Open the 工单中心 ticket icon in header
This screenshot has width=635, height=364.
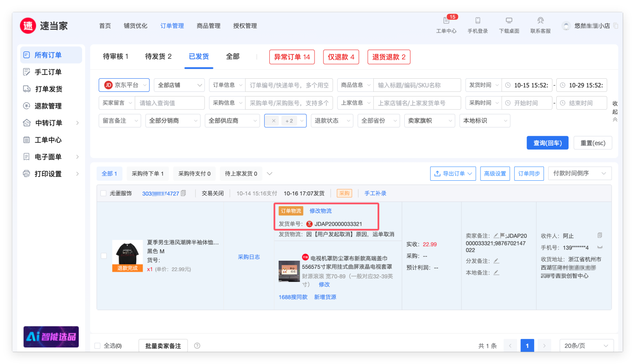446,21
